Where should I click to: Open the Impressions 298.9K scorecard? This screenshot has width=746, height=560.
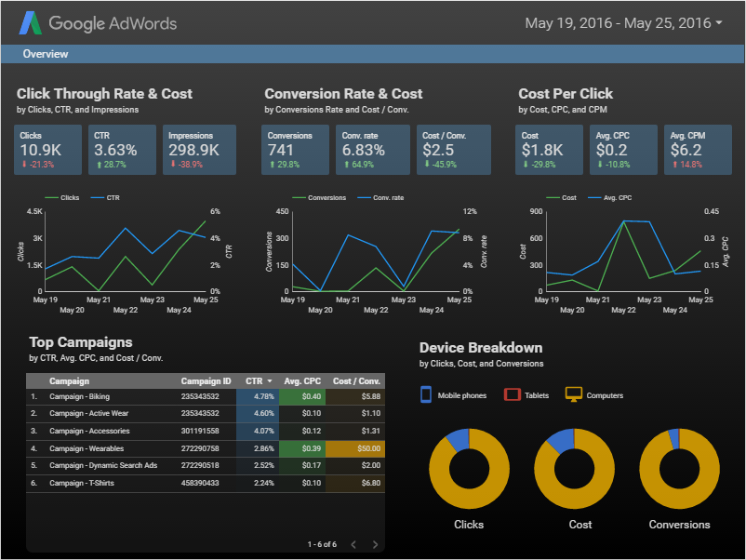pos(199,150)
